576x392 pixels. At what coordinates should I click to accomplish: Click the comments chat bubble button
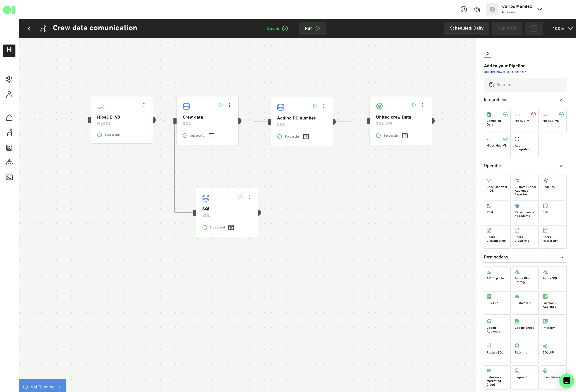[x=534, y=28]
